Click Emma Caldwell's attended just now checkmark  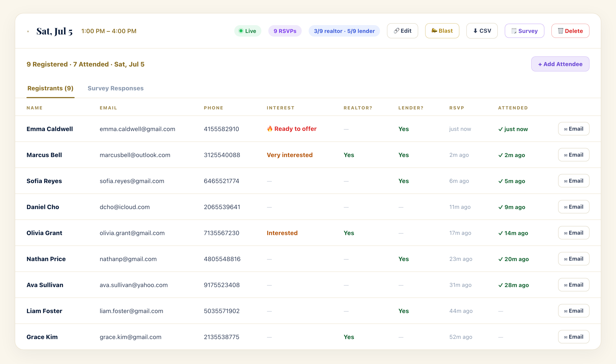tap(513, 129)
